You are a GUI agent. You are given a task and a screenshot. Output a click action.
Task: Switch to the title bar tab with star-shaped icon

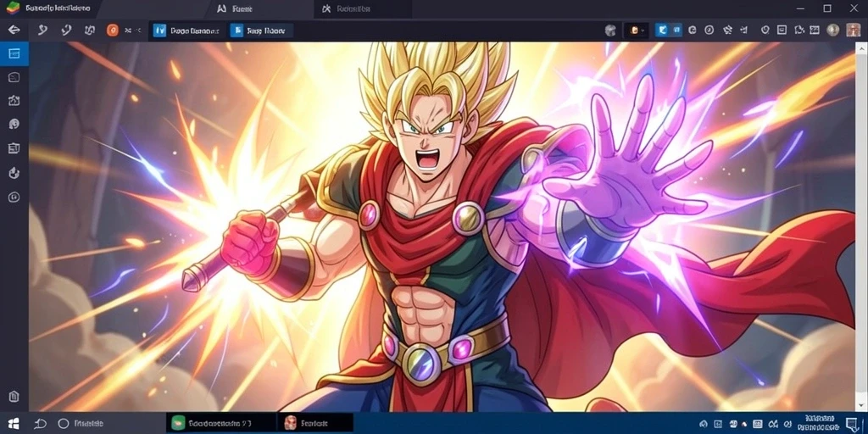point(364,8)
